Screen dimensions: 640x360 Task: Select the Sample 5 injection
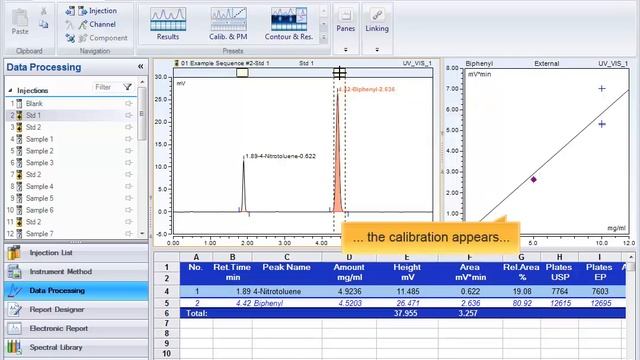point(71,198)
